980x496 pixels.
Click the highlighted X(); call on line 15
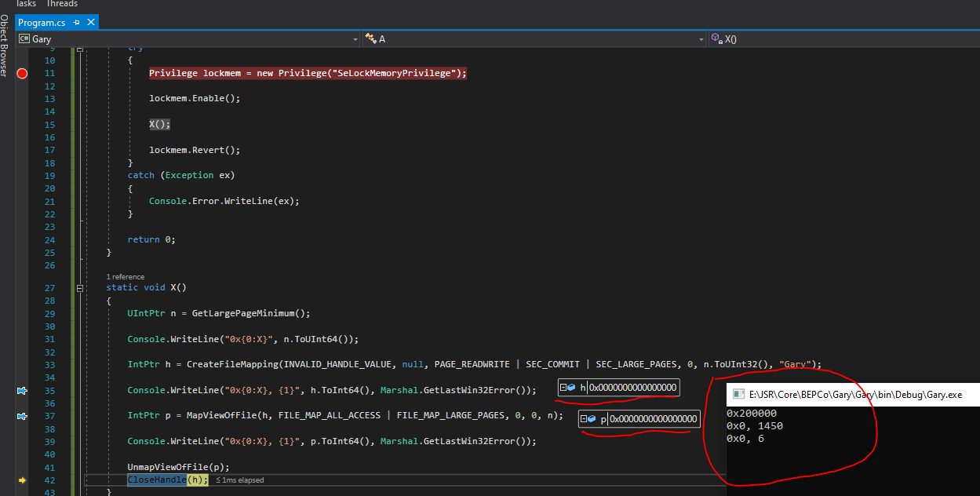click(x=159, y=124)
